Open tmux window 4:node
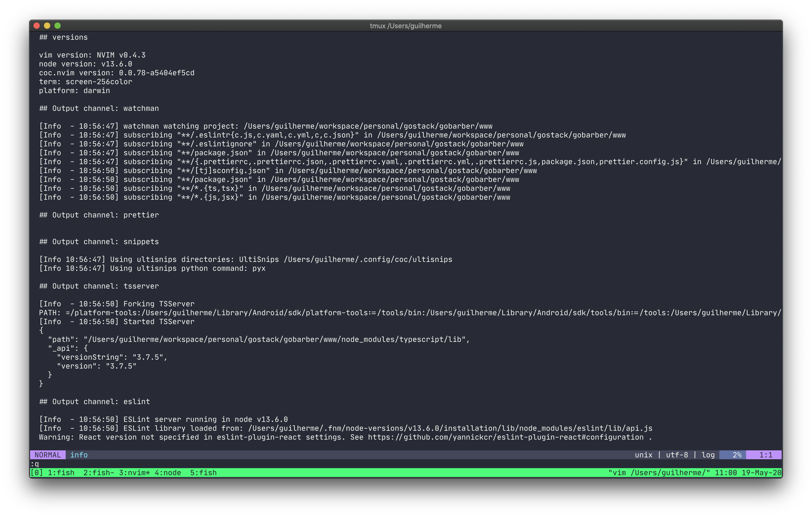 coord(168,473)
